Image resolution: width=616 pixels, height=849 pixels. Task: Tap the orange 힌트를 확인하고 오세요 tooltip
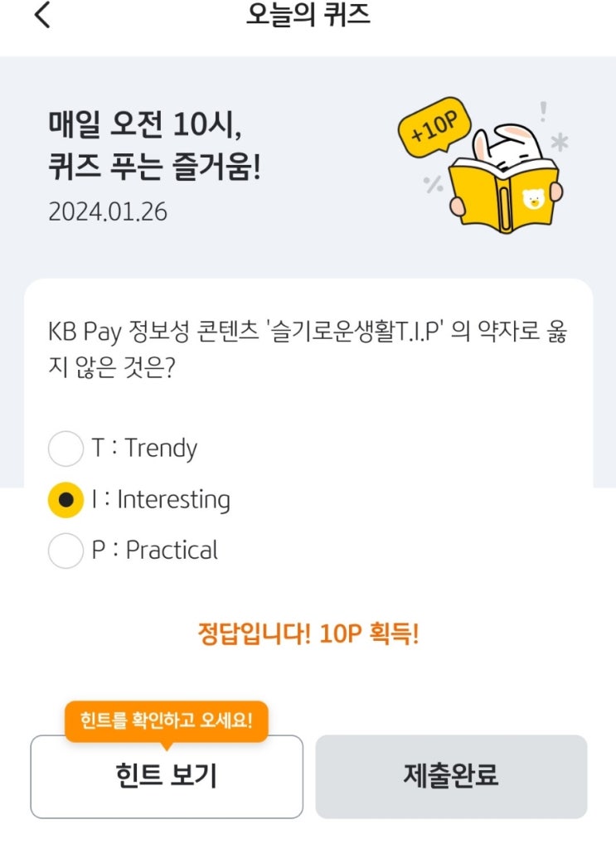tap(167, 721)
